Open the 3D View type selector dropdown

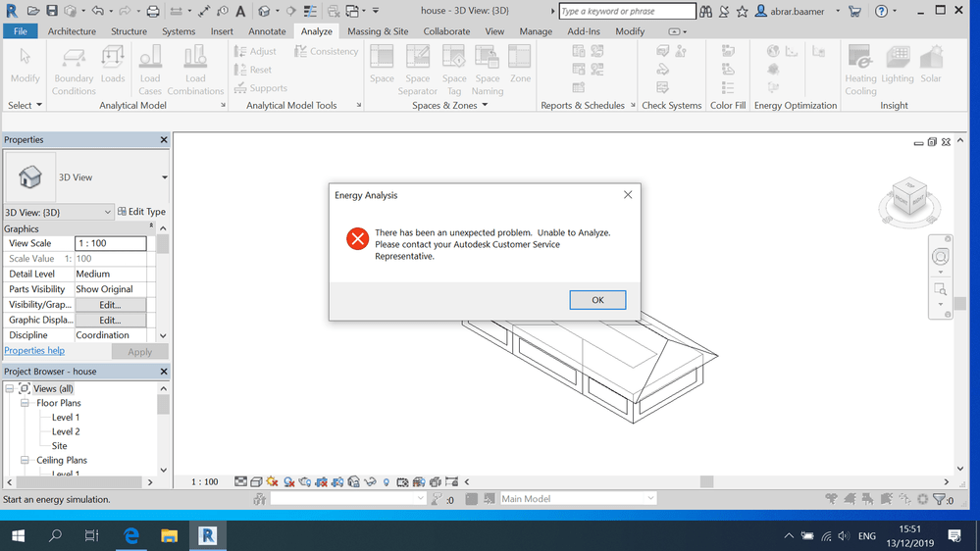tap(165, 177)
